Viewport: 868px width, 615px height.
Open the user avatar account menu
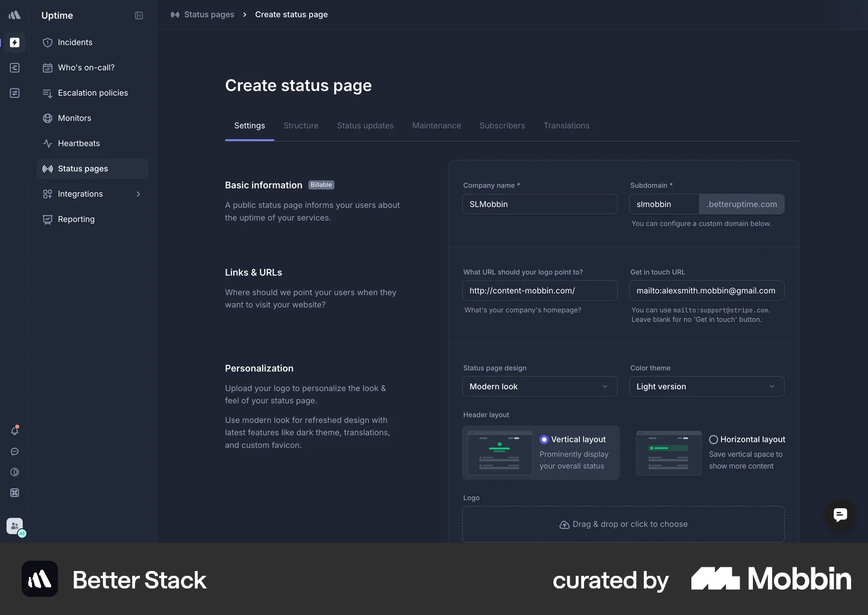coord(15,526)
